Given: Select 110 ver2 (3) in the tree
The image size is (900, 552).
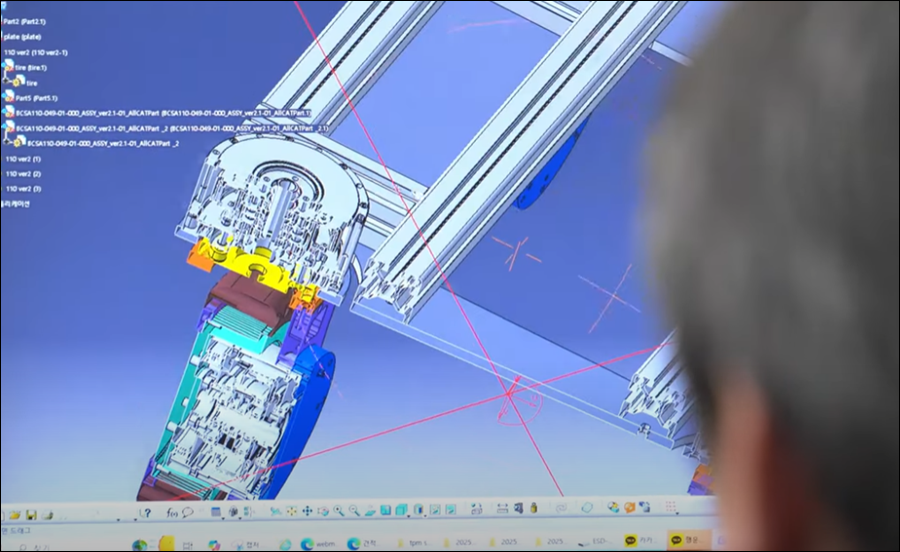Looking at the screenshot, I should point(23,188).
